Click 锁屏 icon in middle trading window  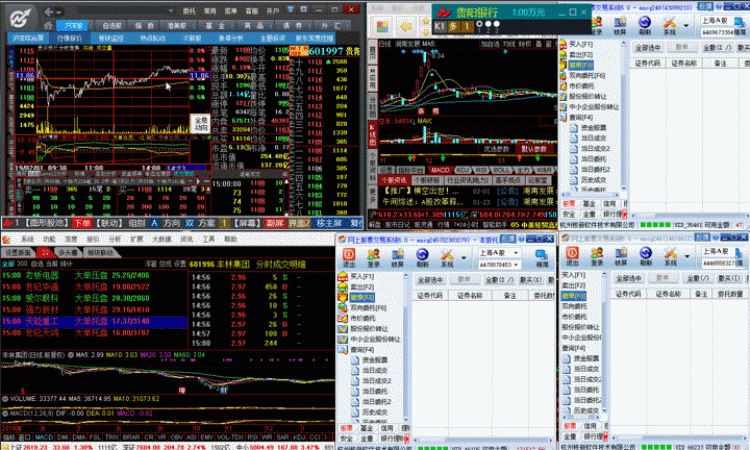pos(397,258)
